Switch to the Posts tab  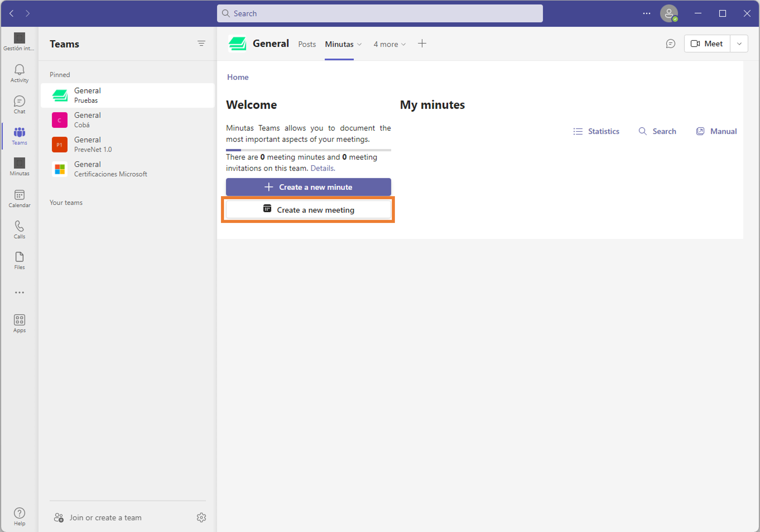click(x=307, y=44)
